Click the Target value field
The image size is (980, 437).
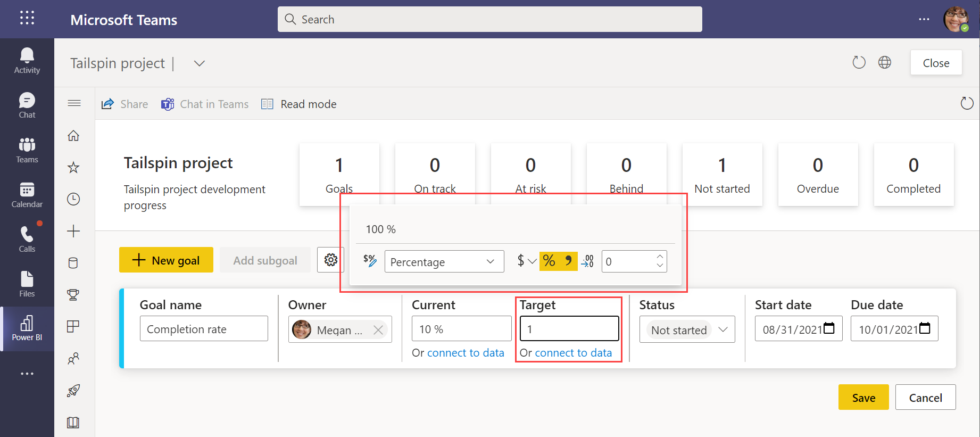click(569, 328)
